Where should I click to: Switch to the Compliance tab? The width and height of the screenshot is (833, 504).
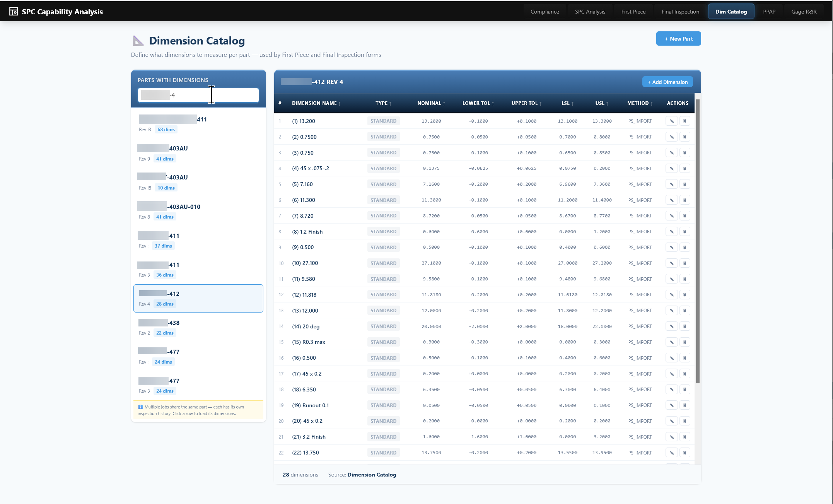(545, 11)
